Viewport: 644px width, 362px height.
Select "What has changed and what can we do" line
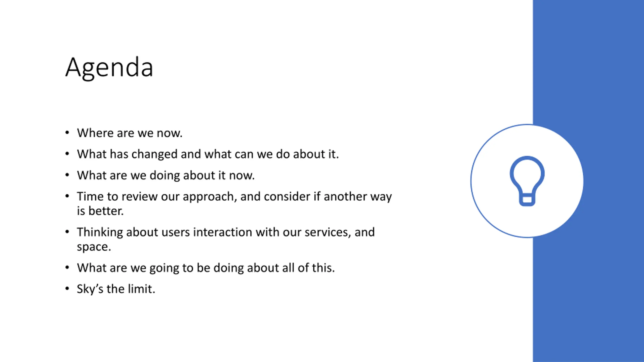click(x=208, y=154)
